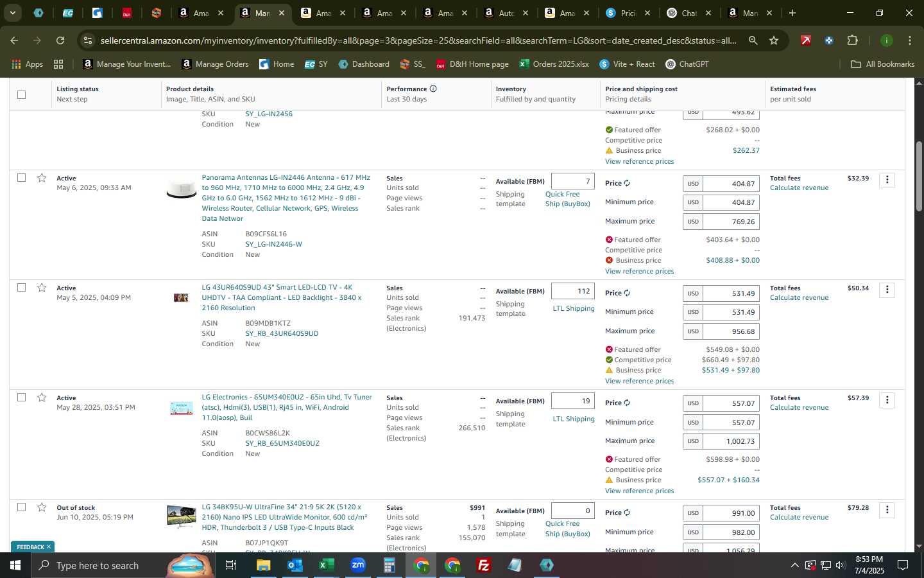The height and width of the screenshot is (578, 924).
Task: Open Task View on the taskbar
Action: click(x=230, y=565)
